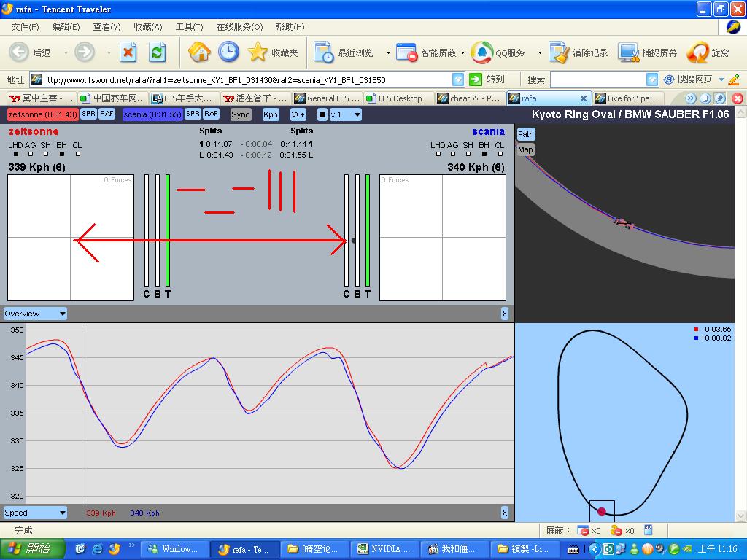
Task: Click scania green throttle bar T
Action: click(368, 230)
